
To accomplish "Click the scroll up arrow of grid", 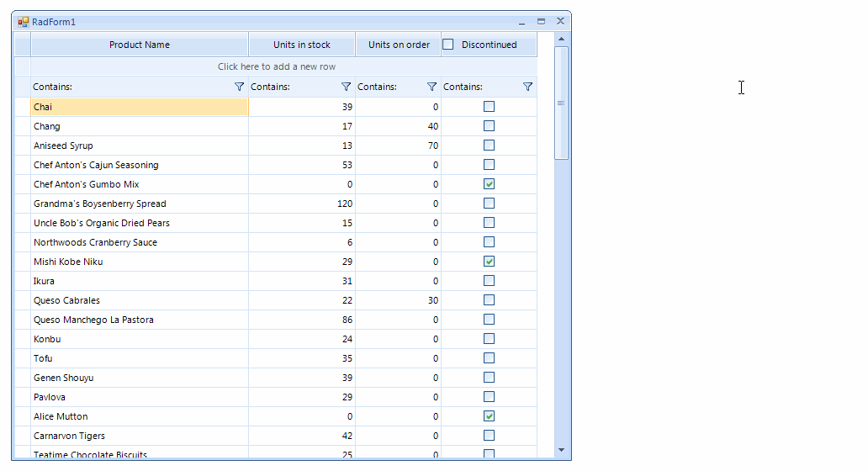I will point(561,39).
